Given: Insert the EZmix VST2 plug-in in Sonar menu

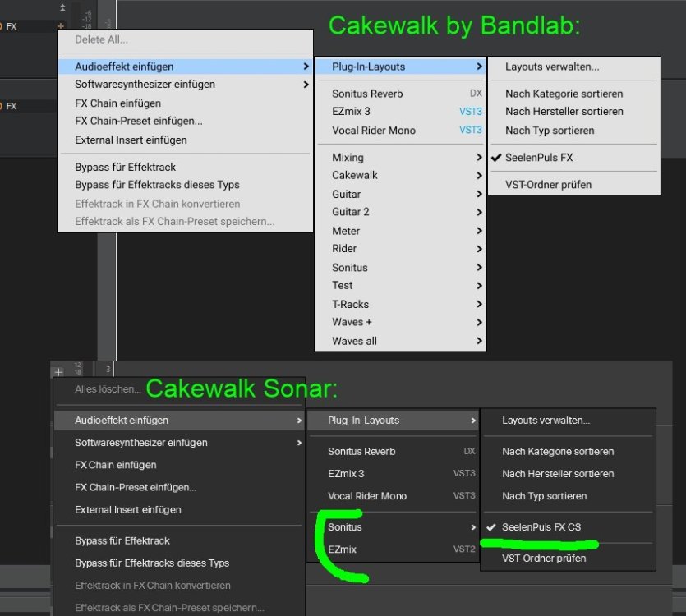Looking at the screenshot, I should point(393,549).
